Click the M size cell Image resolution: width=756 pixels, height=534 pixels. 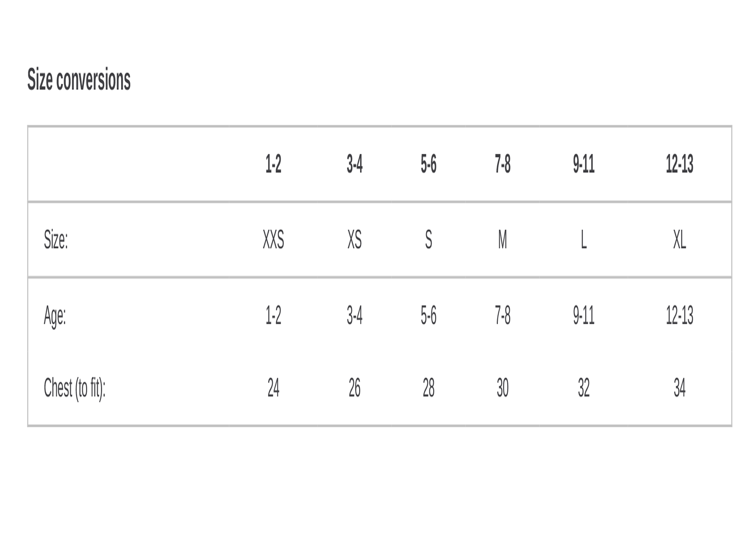[x=503, y=239]
